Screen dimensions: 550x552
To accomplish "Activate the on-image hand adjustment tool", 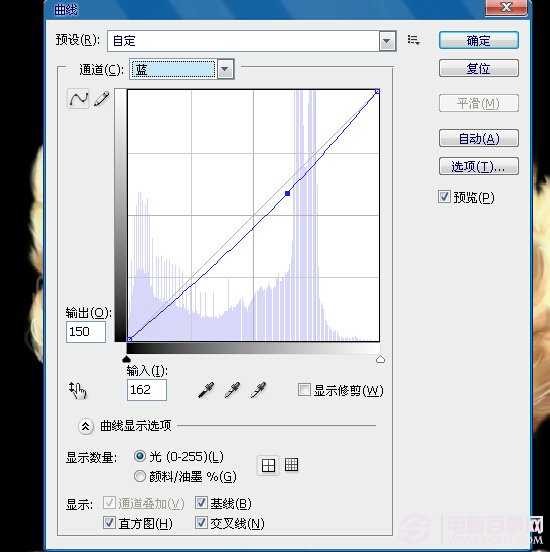I will click(77, 390).
